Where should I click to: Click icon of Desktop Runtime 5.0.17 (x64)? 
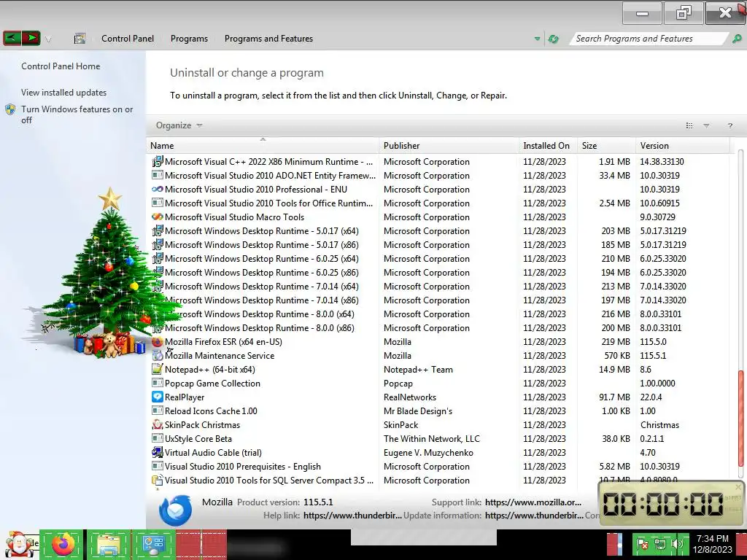pos(158,230)
